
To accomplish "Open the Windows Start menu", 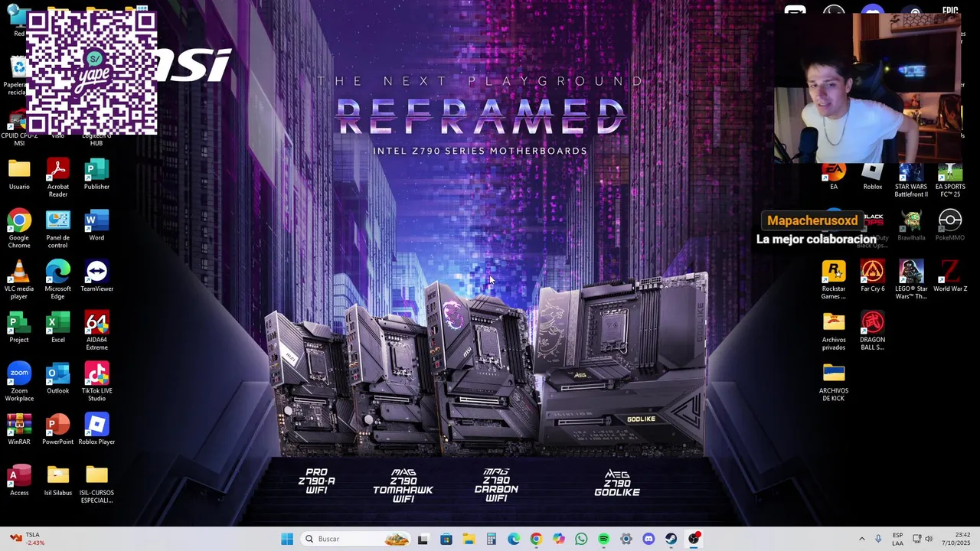I will tap(287, 539).
